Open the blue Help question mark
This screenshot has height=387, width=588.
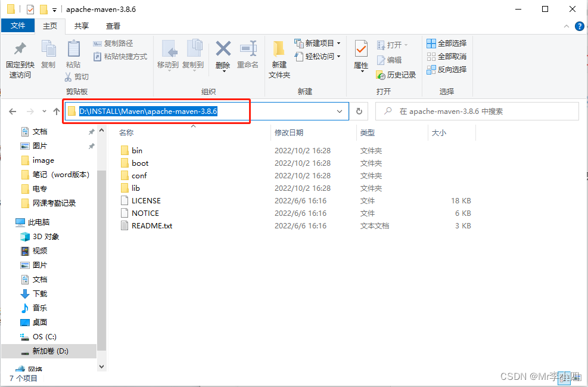(x=580, y=26)
